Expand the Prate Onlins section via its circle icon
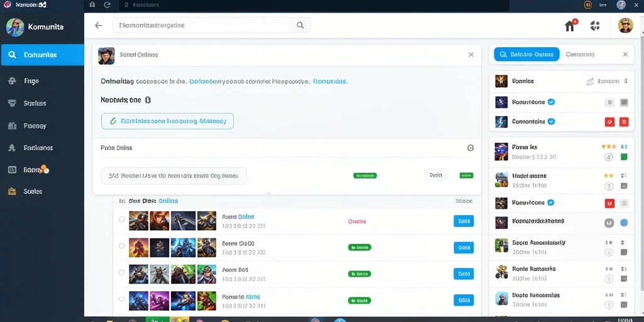This screenshot has width=644, height=322. pyautogui.click(x=470, y=148)
